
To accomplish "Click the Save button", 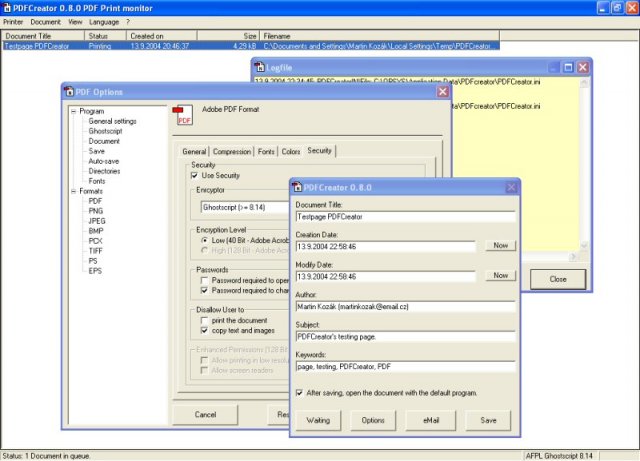I will [x=488, y=420].
